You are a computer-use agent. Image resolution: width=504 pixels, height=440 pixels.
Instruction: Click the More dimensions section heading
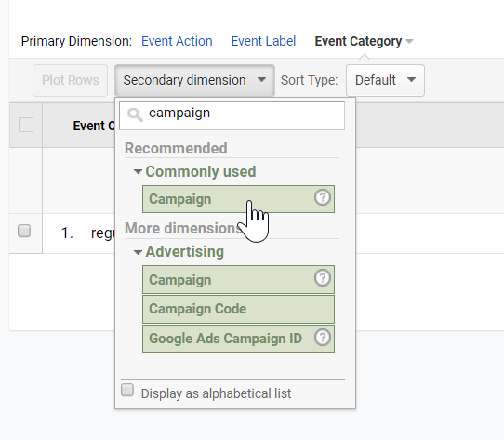(x=183, y=228)
